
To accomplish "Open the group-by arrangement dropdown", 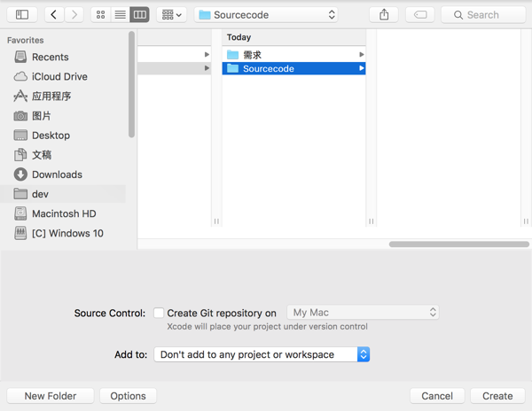I will click(172, 14).
